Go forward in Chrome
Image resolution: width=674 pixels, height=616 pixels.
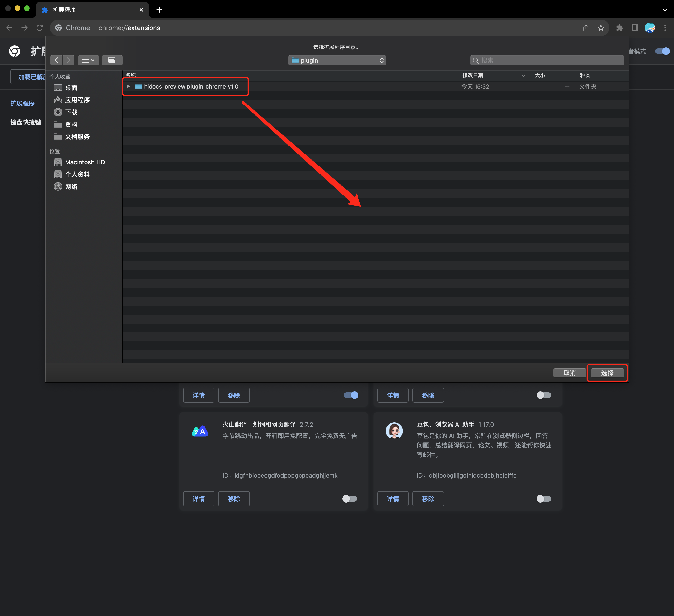click(x=25, y=28)
